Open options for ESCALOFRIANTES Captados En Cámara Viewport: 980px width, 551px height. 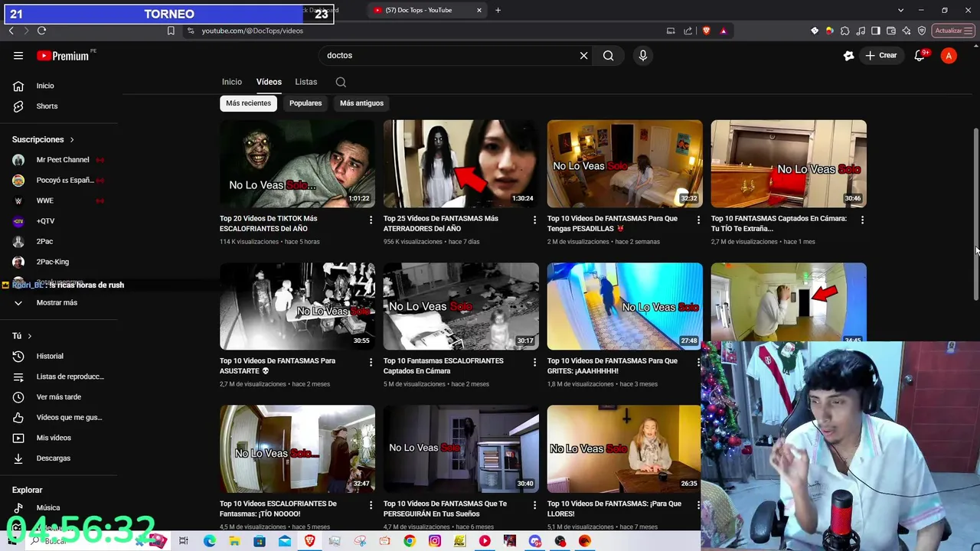point(534,362)
